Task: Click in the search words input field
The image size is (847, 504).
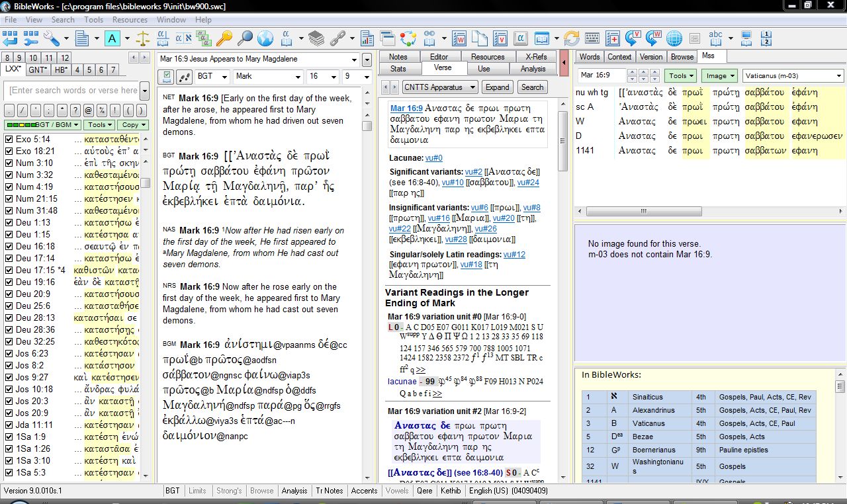Action: point(73,91)
